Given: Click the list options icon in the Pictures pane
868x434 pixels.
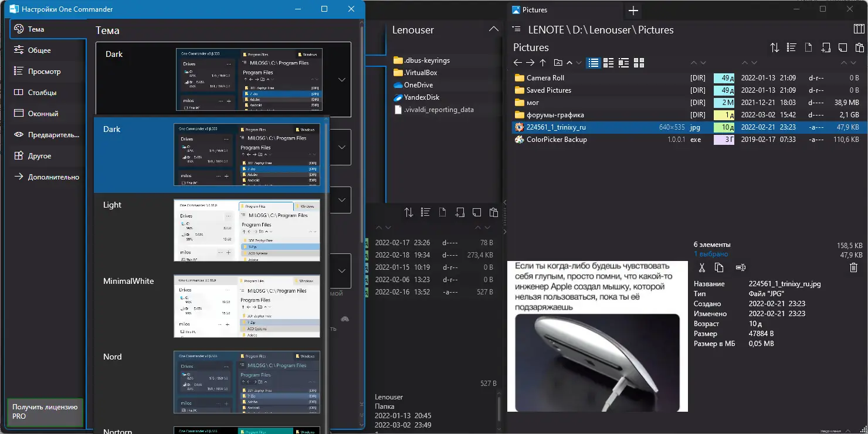Looking at the screenshot, I should tap(792, 48).
